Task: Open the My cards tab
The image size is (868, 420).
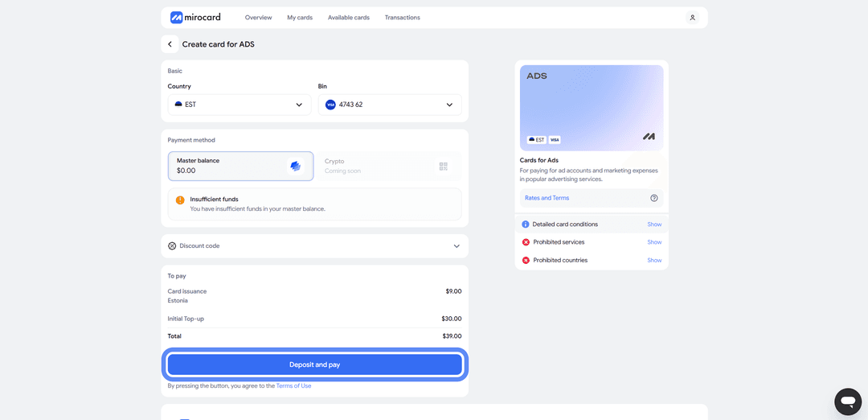Action: coord(300,18)
